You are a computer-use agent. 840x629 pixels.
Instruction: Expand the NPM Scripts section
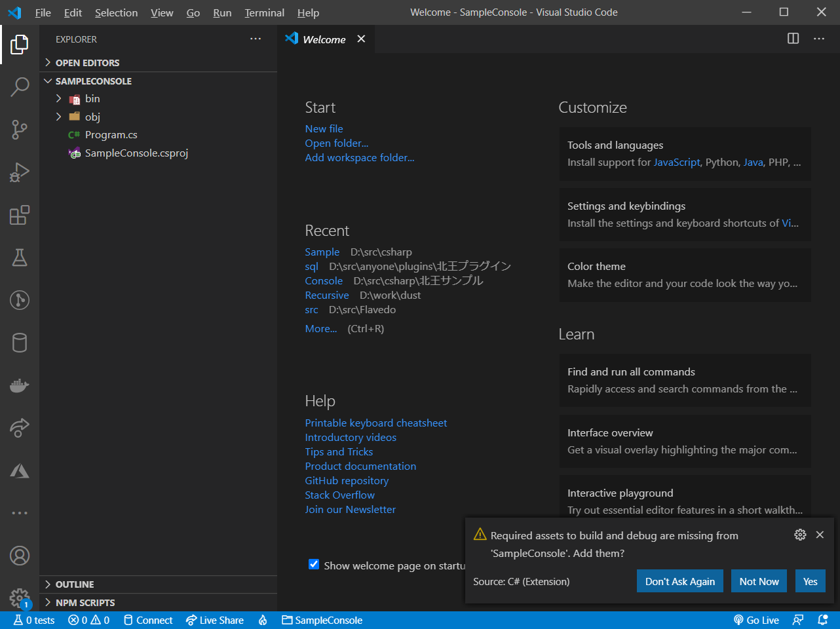pyautogui.click(x=157, y=603)
